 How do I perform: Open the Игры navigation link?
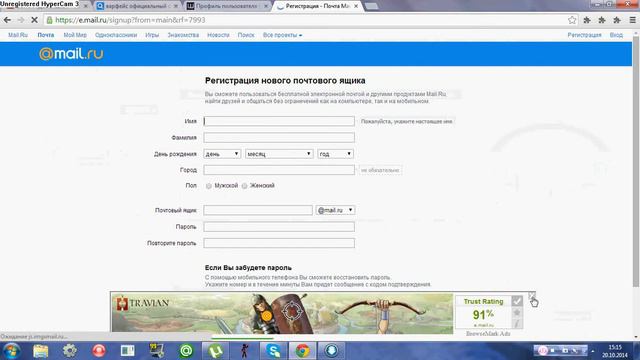152,35
